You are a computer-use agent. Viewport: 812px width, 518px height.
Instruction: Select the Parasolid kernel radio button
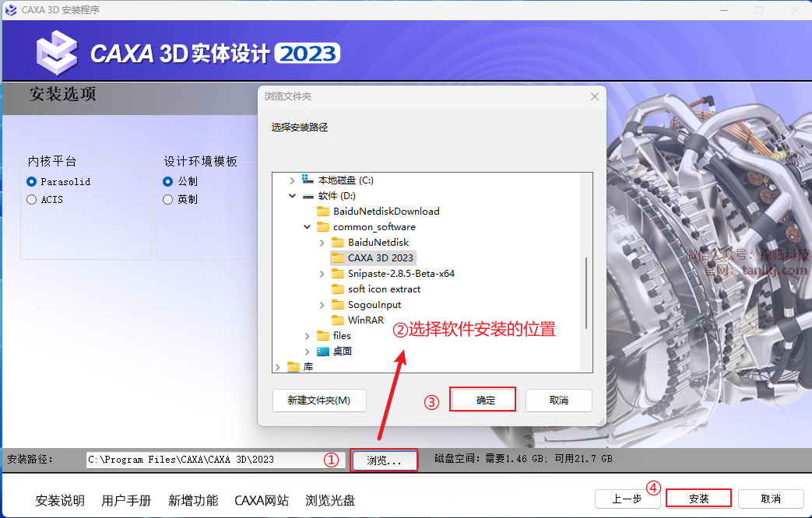32,182
